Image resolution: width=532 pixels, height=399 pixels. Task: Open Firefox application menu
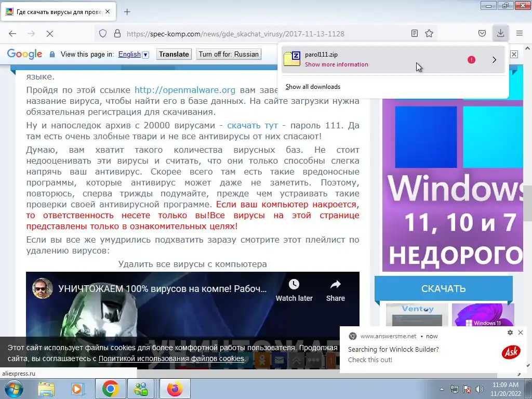pos(520,33)
